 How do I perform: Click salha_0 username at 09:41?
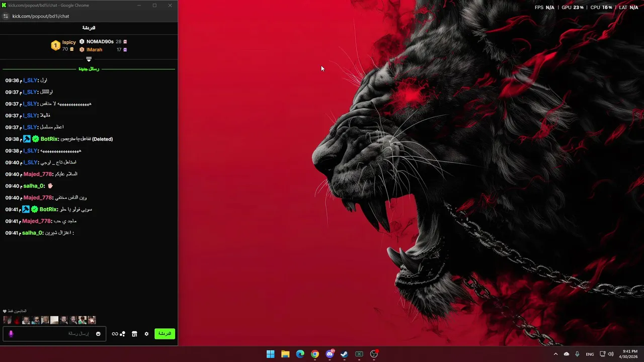click(32, 233)
